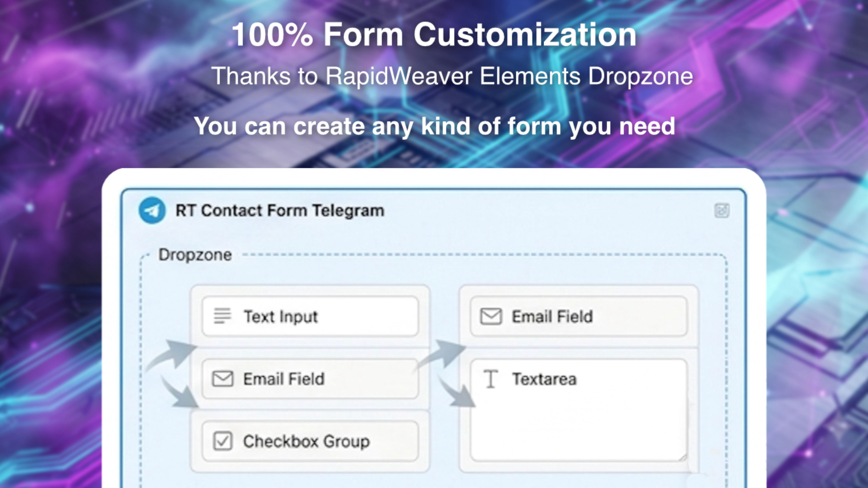Click the Telegram paper plane logo

152,211
